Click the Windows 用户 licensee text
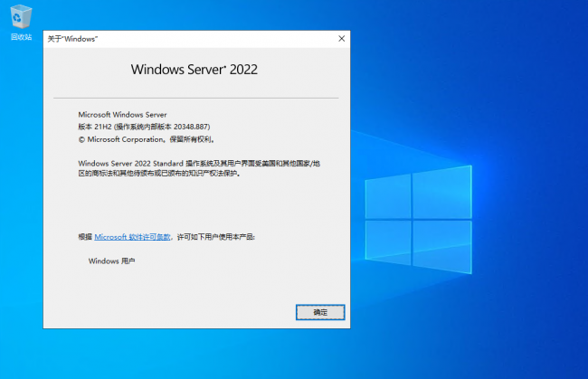This screenshot has height=379, width=588. click(112, 261)
